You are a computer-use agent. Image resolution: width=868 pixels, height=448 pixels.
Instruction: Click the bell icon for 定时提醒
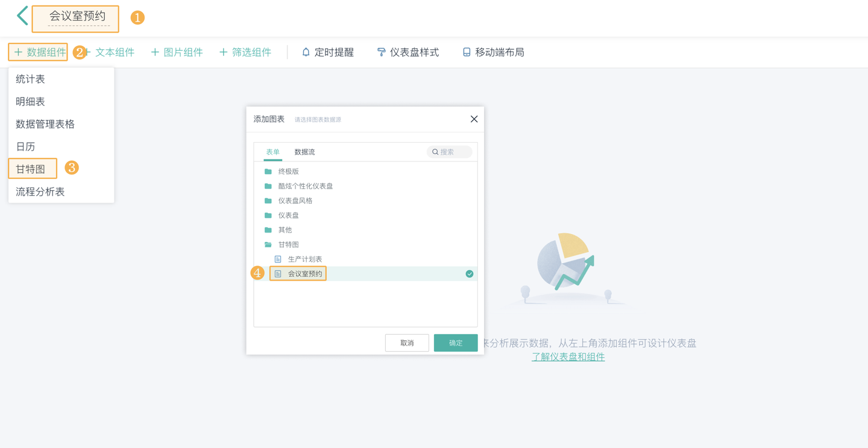click(306, 52)
